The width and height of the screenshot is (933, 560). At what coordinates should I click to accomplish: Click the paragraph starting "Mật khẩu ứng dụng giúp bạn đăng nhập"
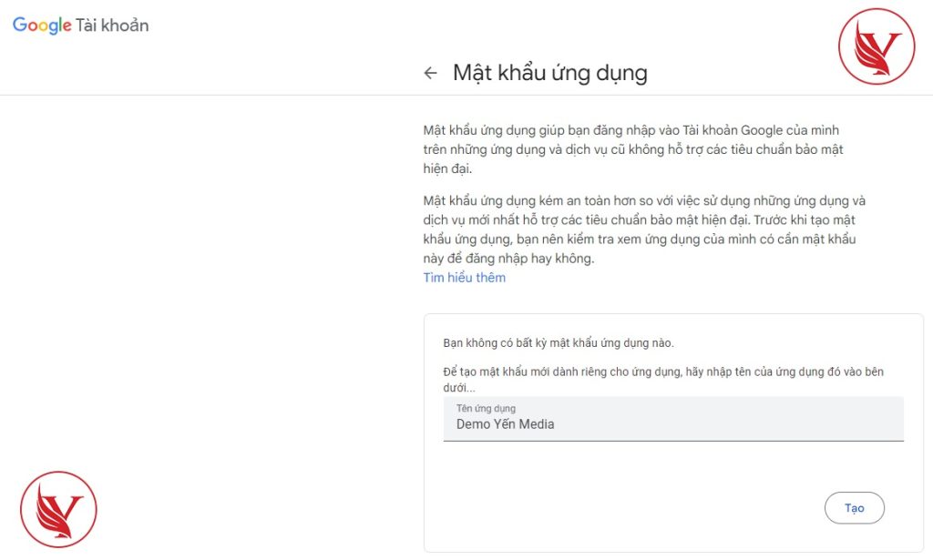pos(633,149)
